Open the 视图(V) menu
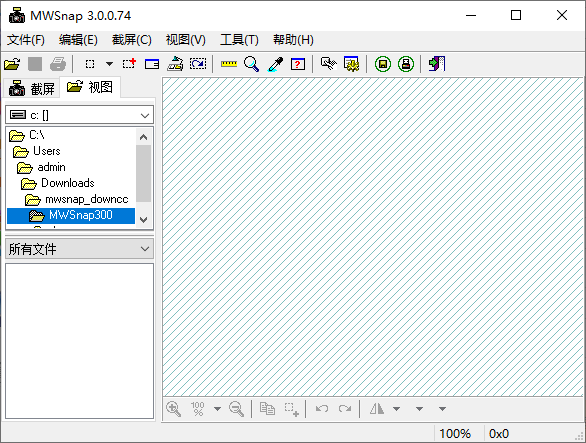The width and height of the screenshot is (586, 443). click(x=186, y=40)
